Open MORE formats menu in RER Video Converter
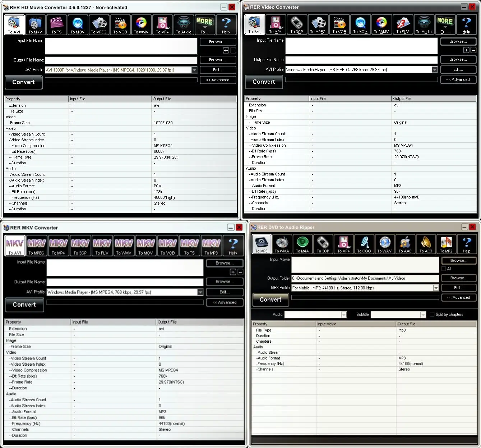This screenshot has width=481, height=448. 445,24
